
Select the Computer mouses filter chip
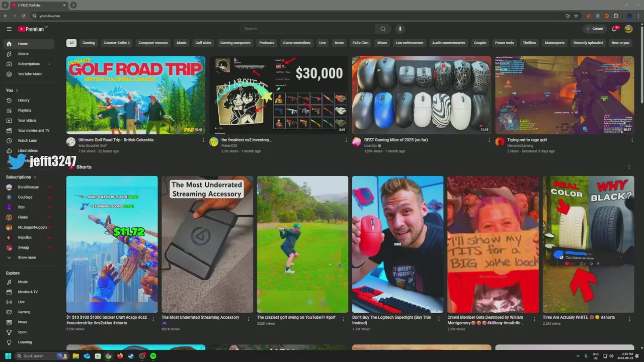tap(153, 43)
